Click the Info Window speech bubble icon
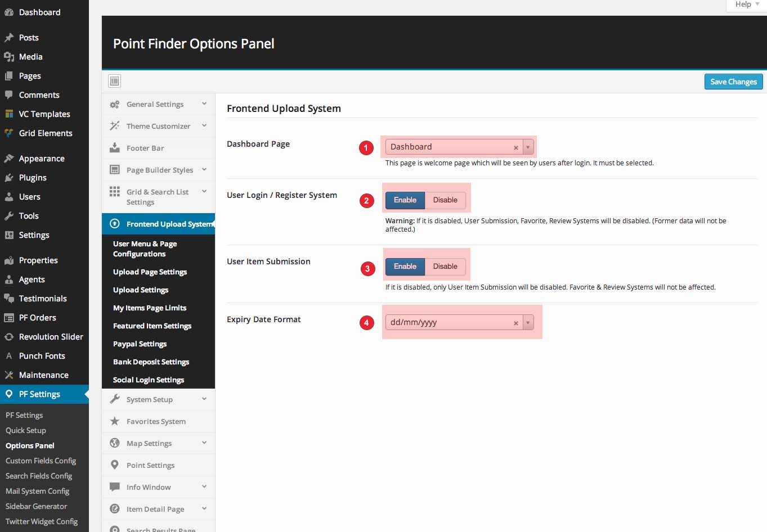 pyautogui.click(x=114, y=487)
